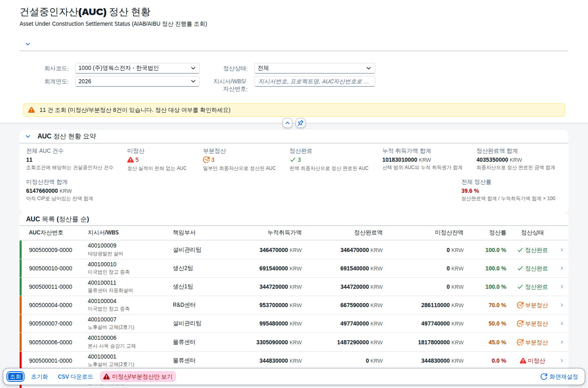Click the 정산상태 column header
588x388 pixels.
(x=532, y=233)
